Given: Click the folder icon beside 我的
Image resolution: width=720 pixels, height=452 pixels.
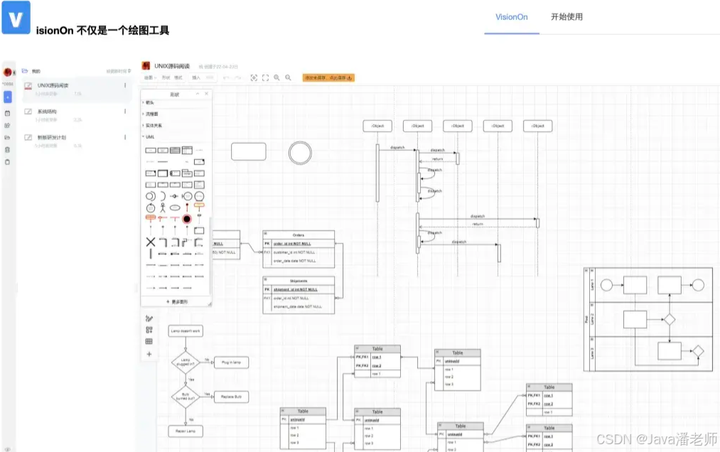Looking at the screenshot, I should (25, 71).
